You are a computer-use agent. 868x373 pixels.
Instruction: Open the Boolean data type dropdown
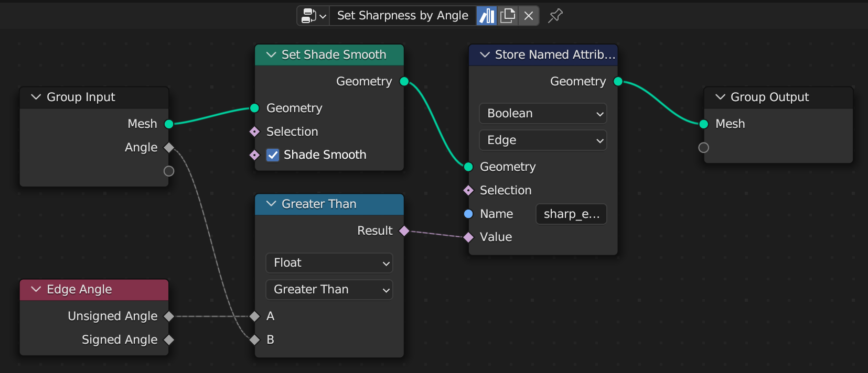tap(543, 114)
